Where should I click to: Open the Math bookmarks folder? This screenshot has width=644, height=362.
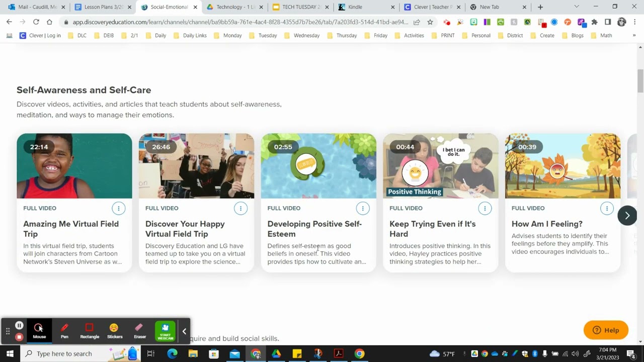(601, 36)
